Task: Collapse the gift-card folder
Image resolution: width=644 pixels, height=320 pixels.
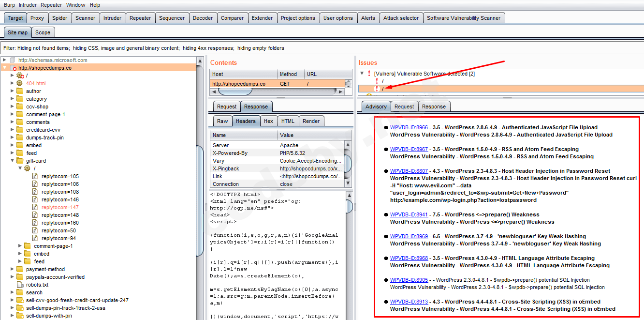Action: point(12,161)
